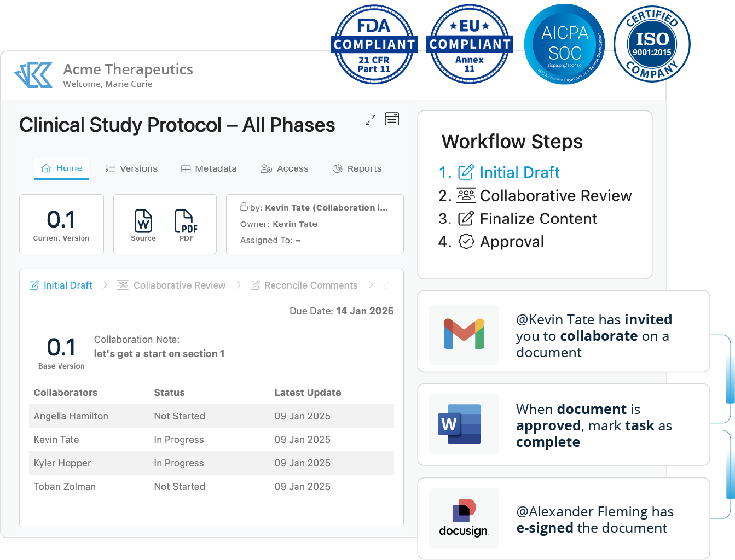The width and height of the screenshot is (735, 560).
Task: Click the collaboration note "let's get a start on section 1"
Action: click(x=159, y=354)
